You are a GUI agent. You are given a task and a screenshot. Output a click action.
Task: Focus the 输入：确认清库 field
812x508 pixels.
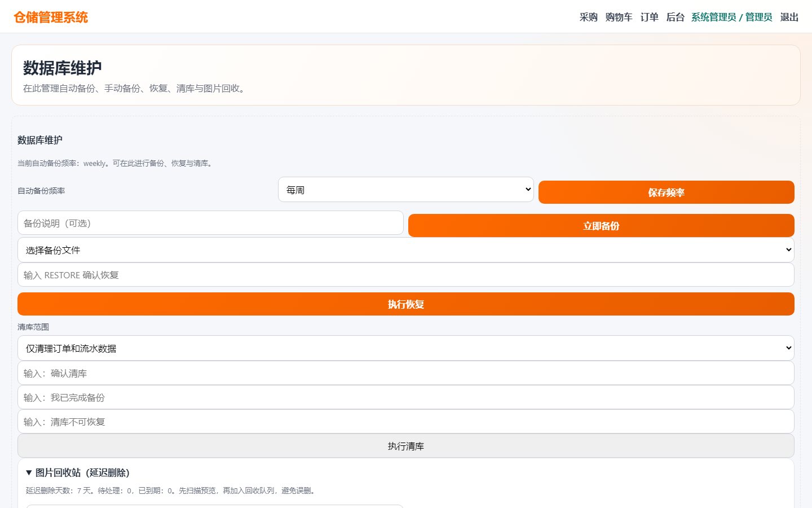(405, 373)
